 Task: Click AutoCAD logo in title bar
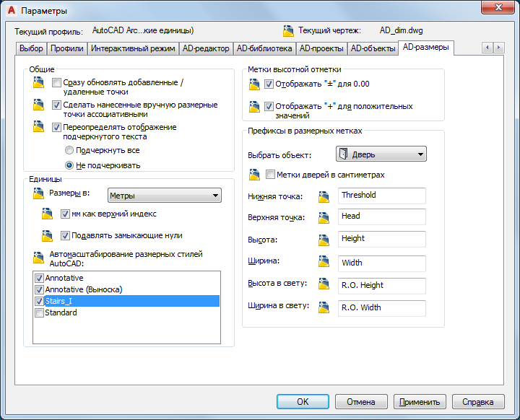point(12,11)
